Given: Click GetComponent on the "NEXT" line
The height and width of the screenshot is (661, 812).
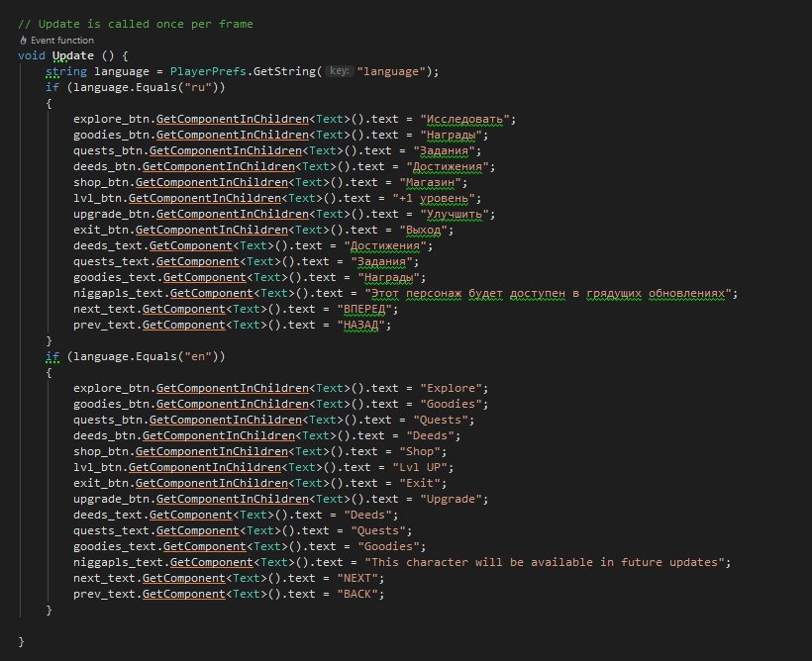Looking at the screenshot, I should pos(184,578).
